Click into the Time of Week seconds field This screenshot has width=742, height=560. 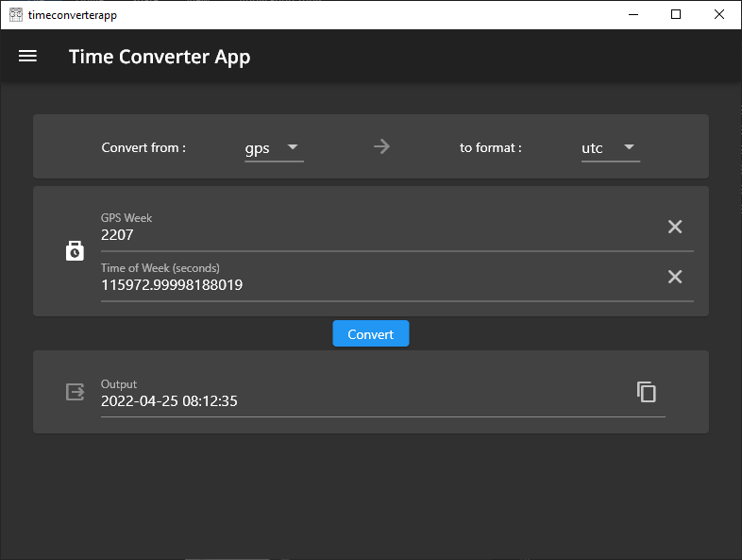[x=378, y=285]
